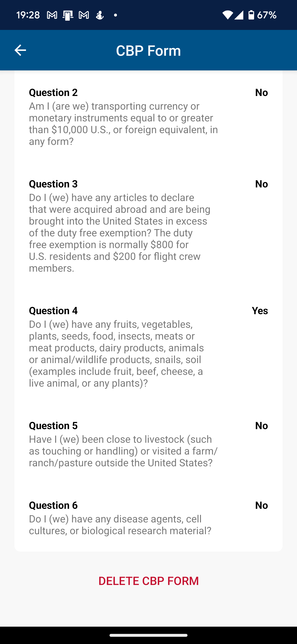Image resolution: width=297 pixels, height=644 pixels.
Task: Select the Question 2 "No" answer
Action: point(261,92)
